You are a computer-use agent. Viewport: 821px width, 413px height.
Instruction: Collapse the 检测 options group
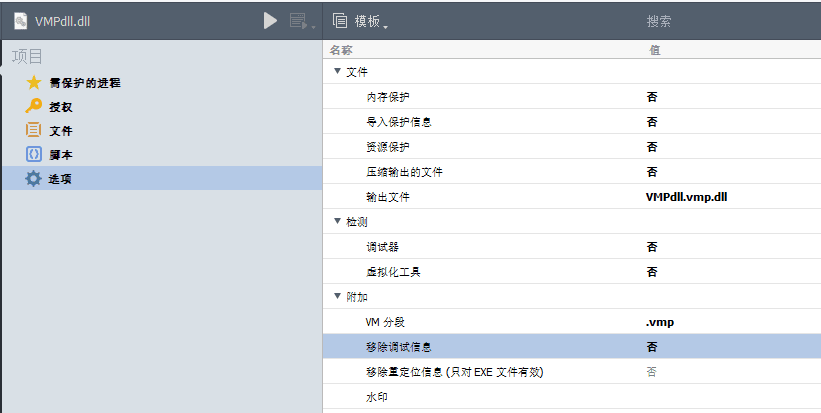click(338, 221)
